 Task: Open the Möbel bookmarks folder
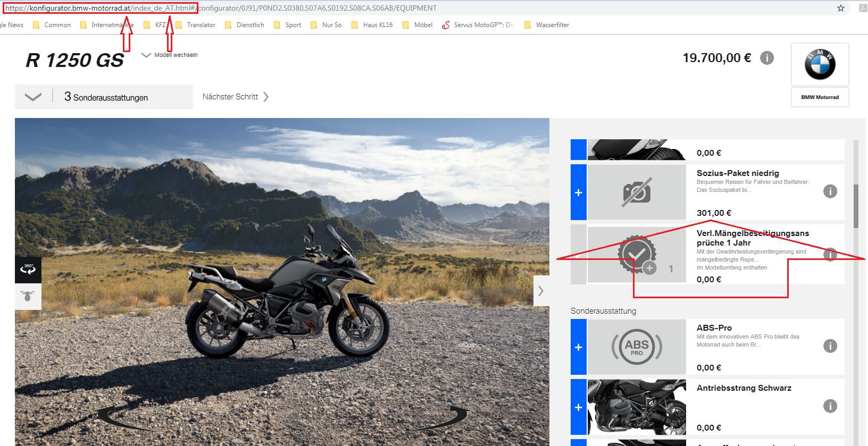[x=418, y=25]
